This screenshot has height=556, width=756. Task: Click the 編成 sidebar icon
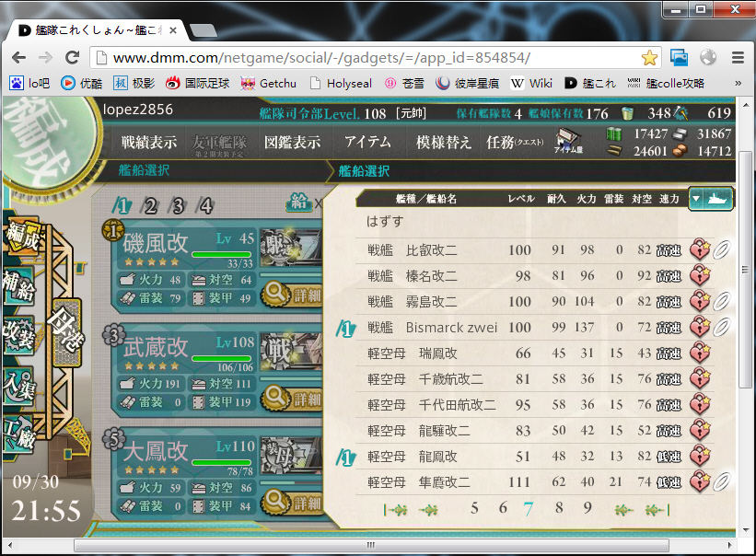[23, 235]
